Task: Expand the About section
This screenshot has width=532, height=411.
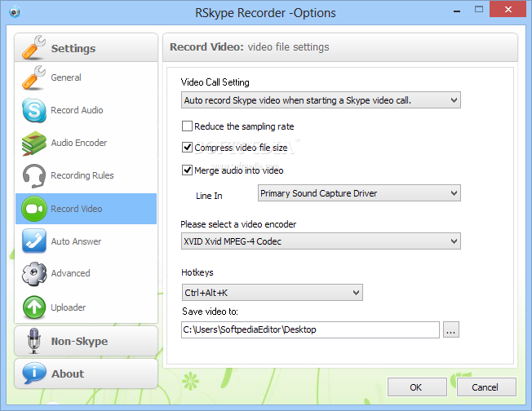Action: click(86, 373)
